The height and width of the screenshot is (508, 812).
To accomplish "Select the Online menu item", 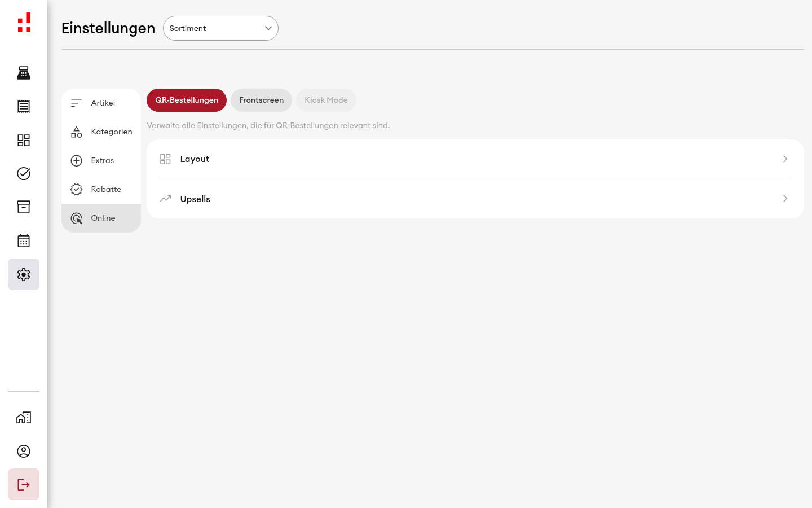I will [101, 218].
